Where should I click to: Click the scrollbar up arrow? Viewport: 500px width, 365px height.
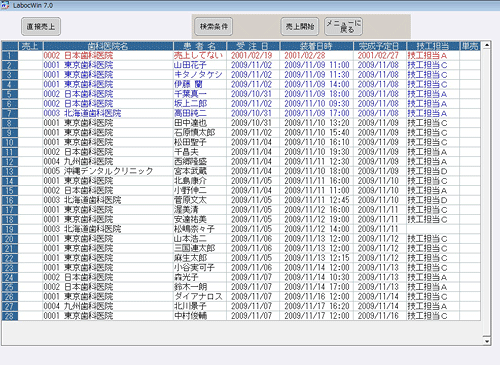[487, 45]
